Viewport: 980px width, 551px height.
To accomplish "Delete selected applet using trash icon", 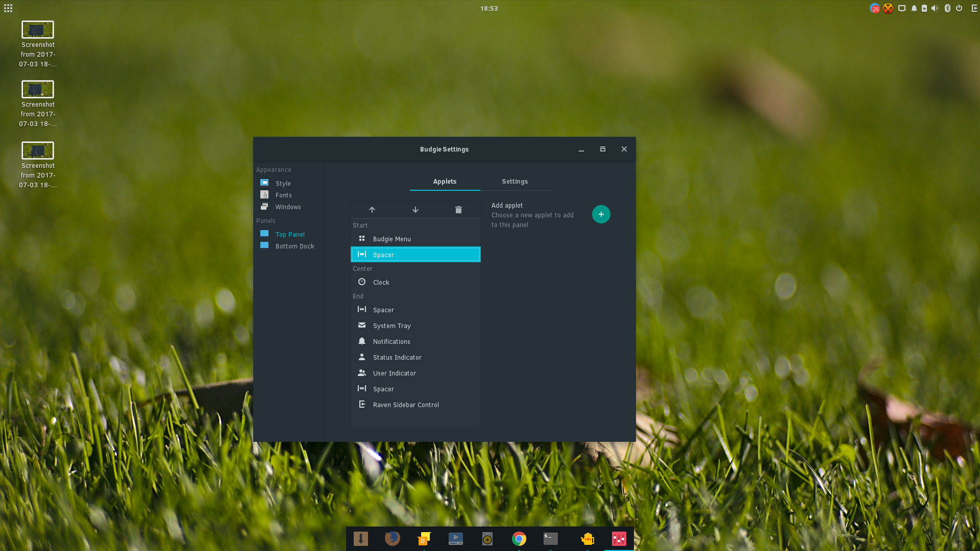I will coord(458,210).
